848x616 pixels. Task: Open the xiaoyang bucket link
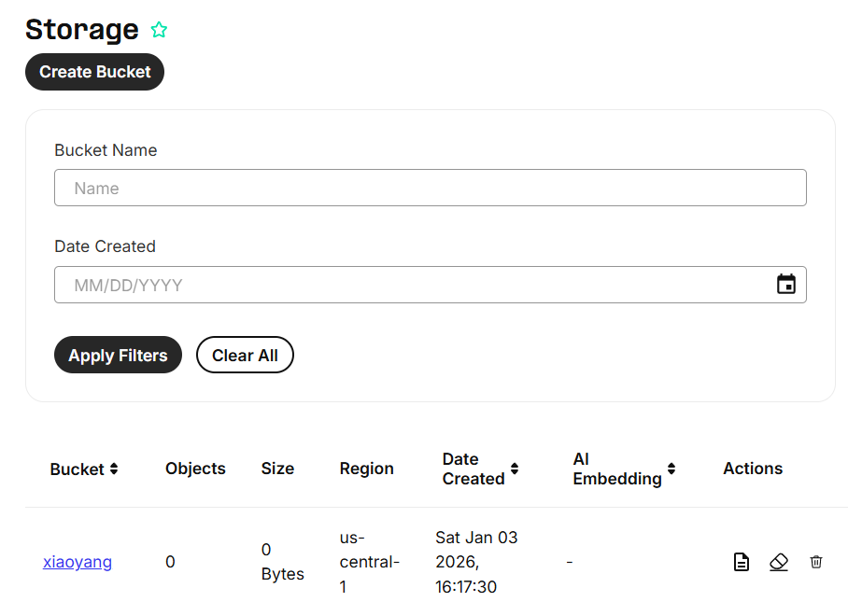coord(78,562)
